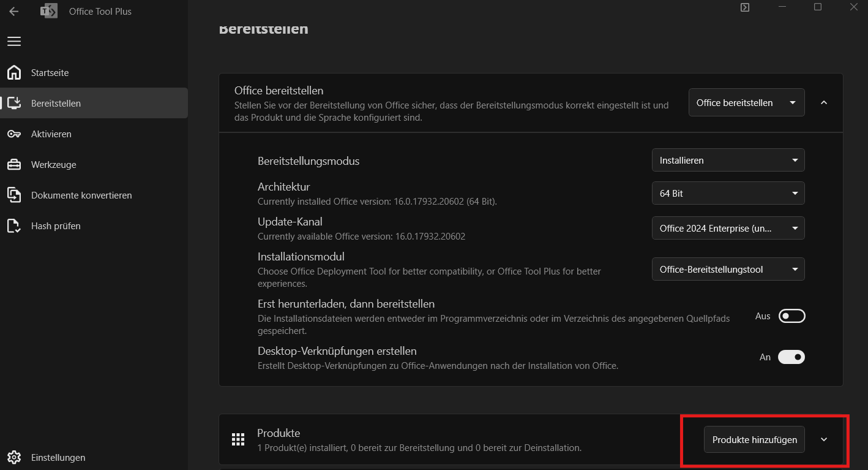Click the back arrow icon
868x470 pixels.
[x=13, y=11]
